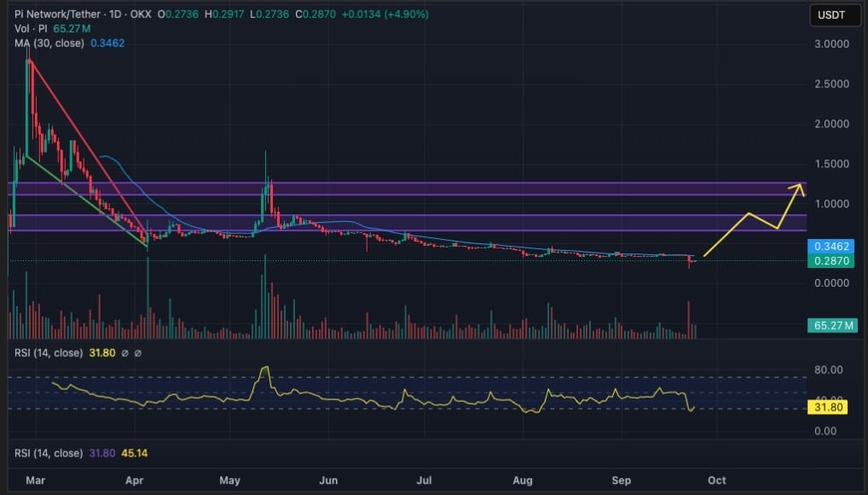The width and height of the screenshot is (868, 495).
Task: Select the purple 31.80 value in the lower RSI legend
Action: click(x=102, y=453)
